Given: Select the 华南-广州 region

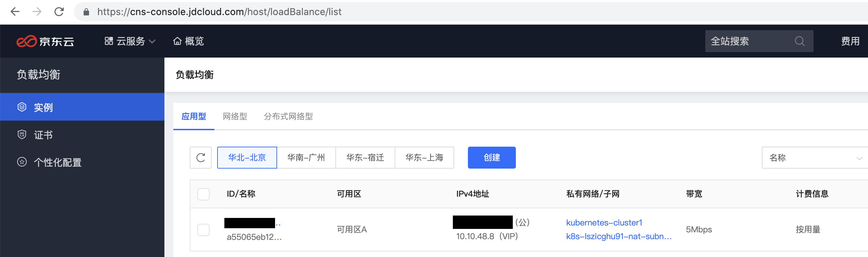Looking at the screenshot, I should pyautogui.click(x=306, y=158).
